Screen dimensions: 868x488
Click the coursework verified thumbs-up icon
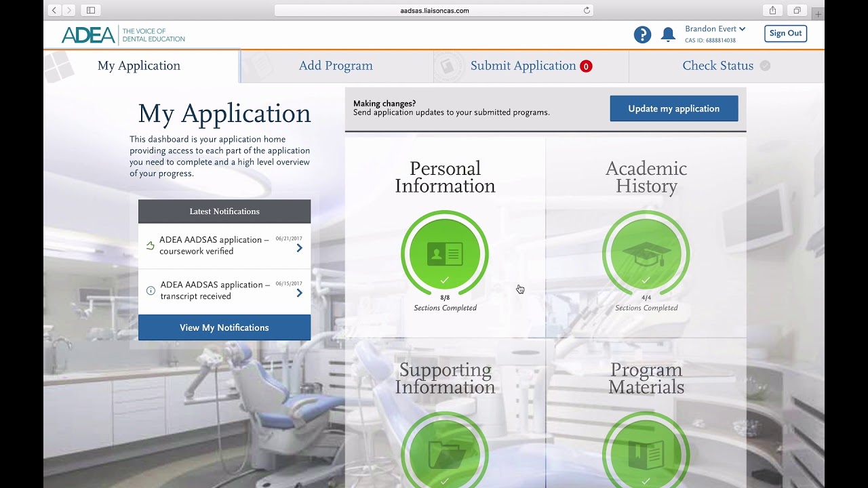click(151, 245)
